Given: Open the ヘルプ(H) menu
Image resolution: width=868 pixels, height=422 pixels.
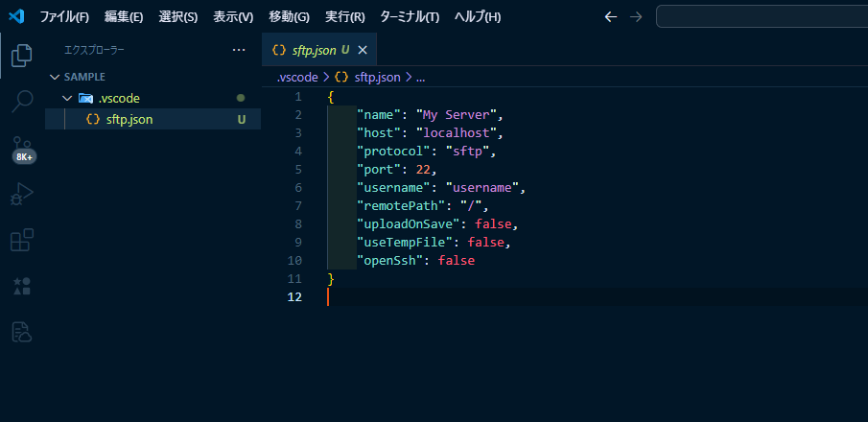Looking at the screenshot, I should click(x=478, y=17).
